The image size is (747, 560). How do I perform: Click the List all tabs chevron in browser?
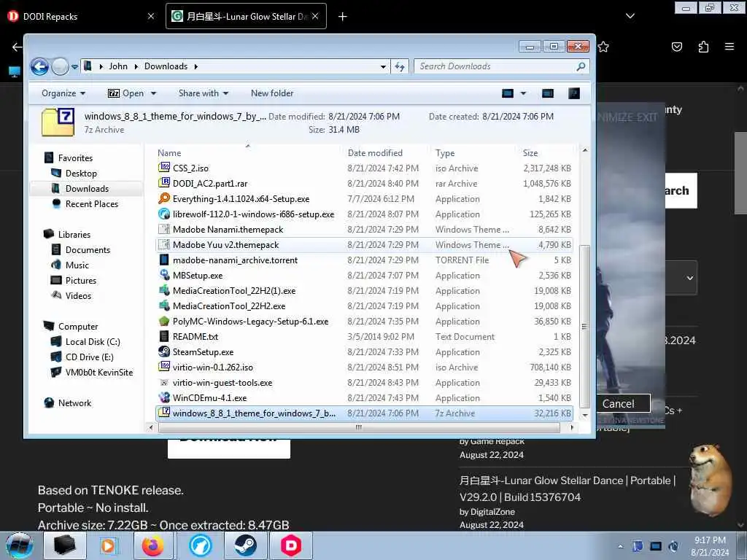(630, 16)
